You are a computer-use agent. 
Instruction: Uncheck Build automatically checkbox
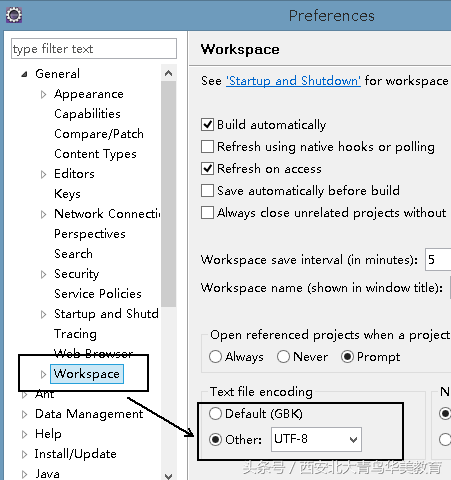207,125
